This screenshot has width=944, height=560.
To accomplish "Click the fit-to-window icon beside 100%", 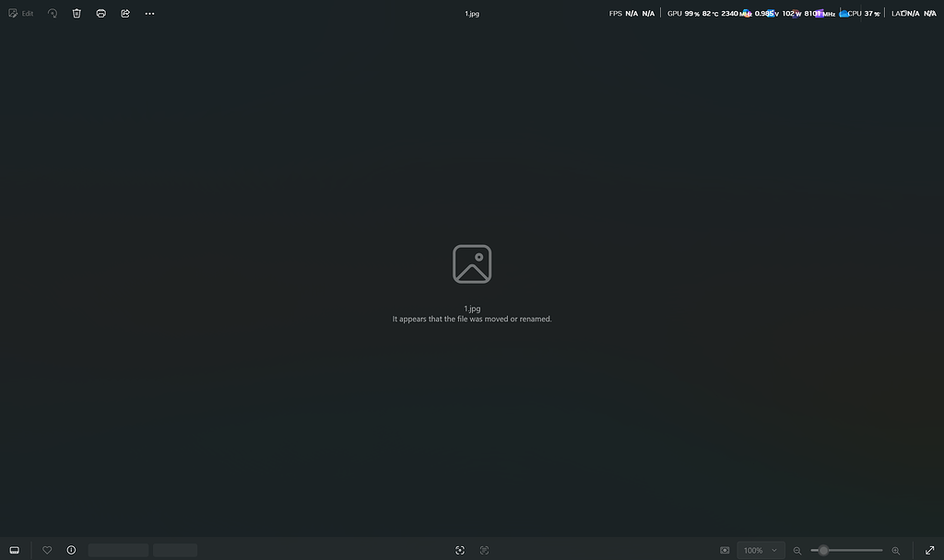I will pos(725,550).
